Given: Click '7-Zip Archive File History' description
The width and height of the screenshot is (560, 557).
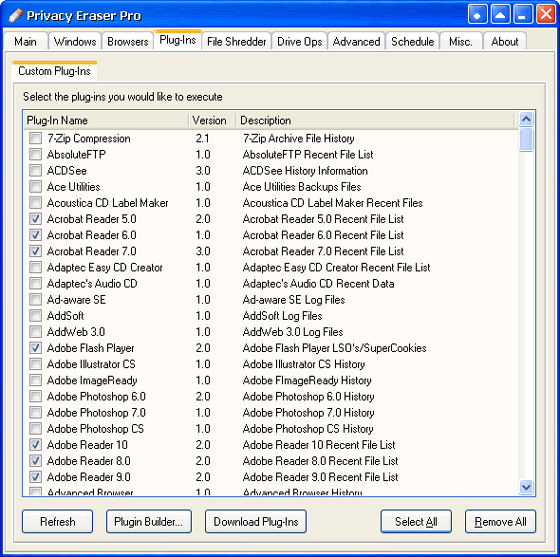Looking at the screenshot, I should [299, 138].
